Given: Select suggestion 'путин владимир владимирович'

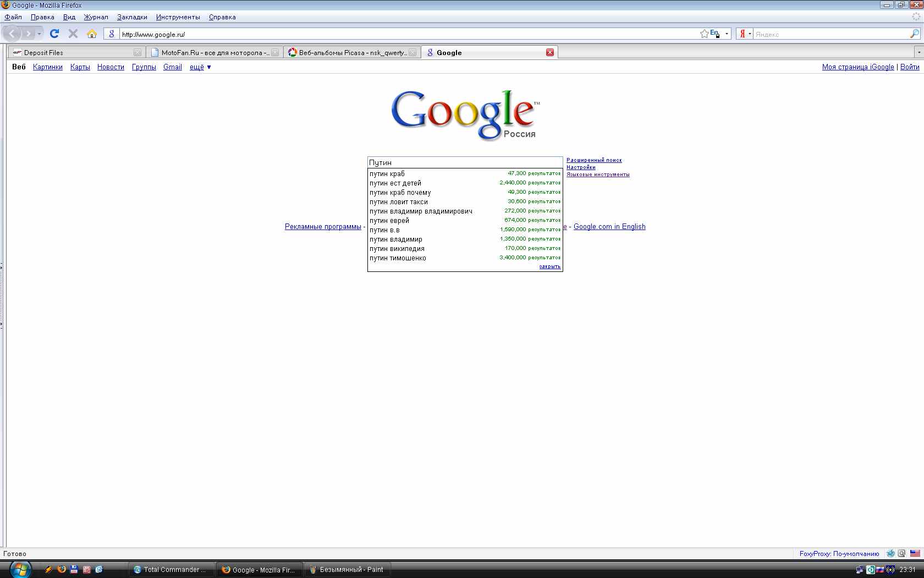Looking at the screenshot, I should tap(465, 211).
